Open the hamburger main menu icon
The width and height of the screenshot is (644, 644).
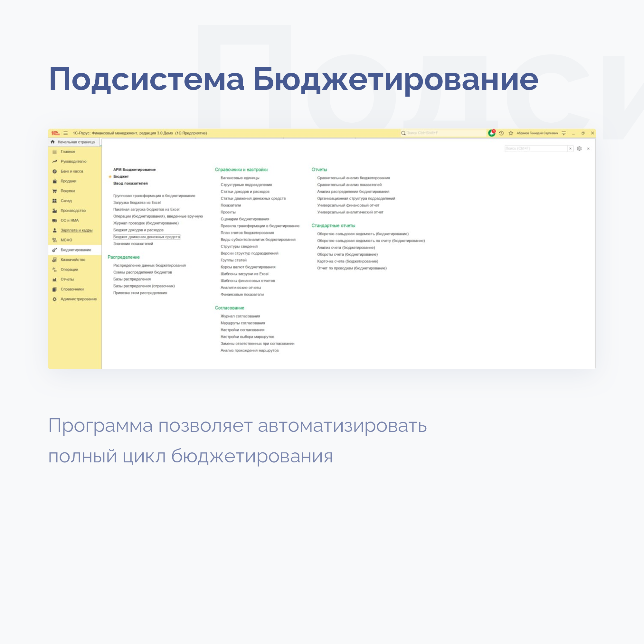pos(66,133)
